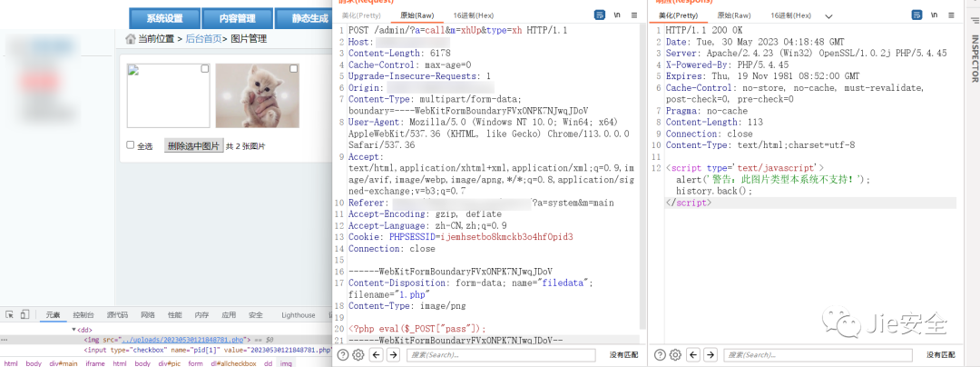Select DevTools 网络 tab
This screenshot has width=980, height=367.
(x=148, y=315)
